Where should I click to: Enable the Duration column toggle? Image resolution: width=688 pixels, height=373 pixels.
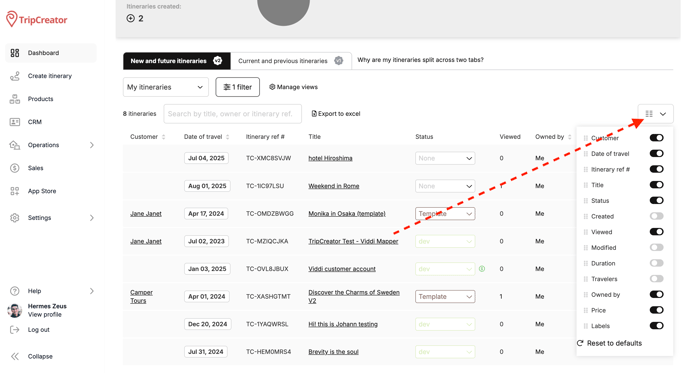tap(656, 263)
